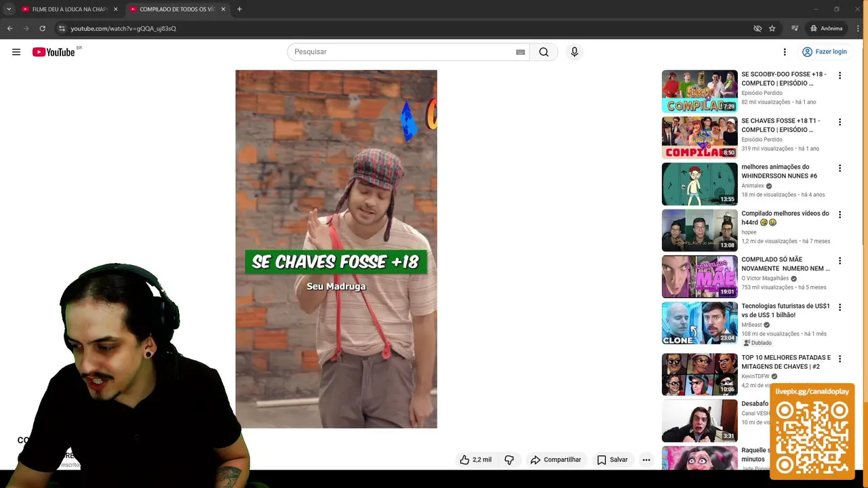The image size is (868, 488).
Task: Open more actions menu below the video
Action: [646, 460]
